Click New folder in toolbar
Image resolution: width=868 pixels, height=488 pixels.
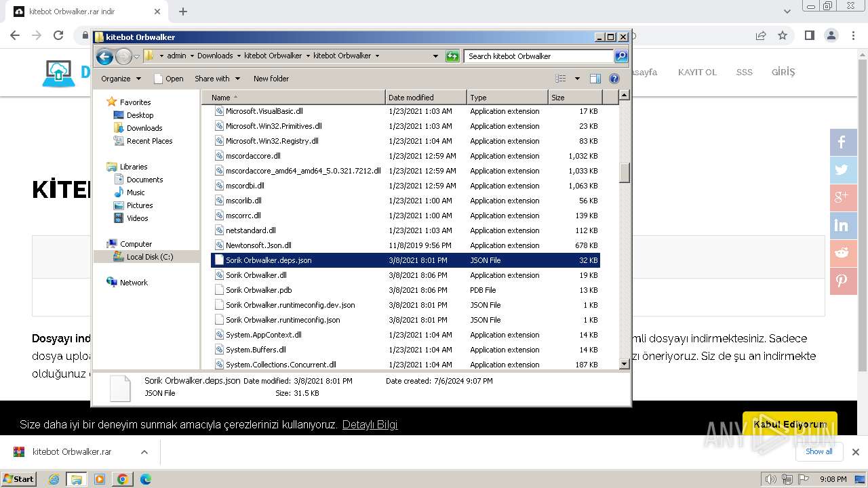coord(271,79)
